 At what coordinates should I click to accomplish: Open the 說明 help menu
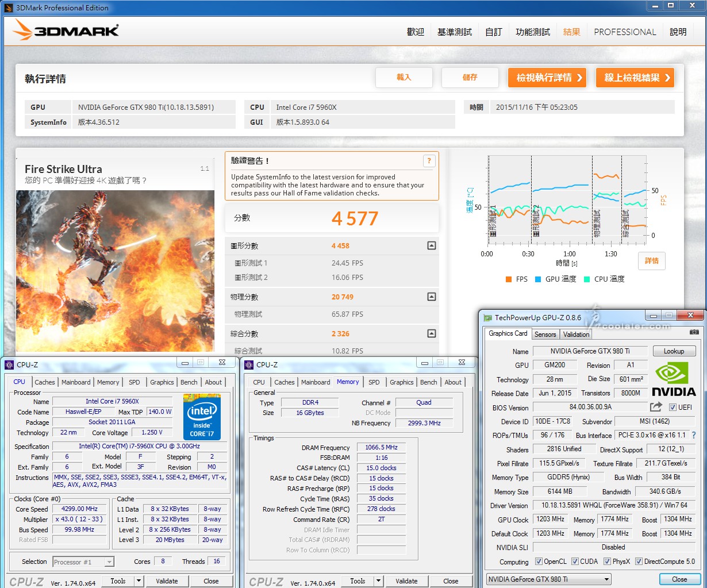pos(678,32)
